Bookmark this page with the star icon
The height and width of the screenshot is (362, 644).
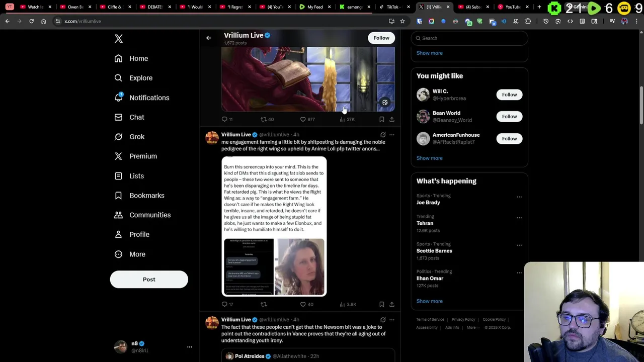pos(403,21)
